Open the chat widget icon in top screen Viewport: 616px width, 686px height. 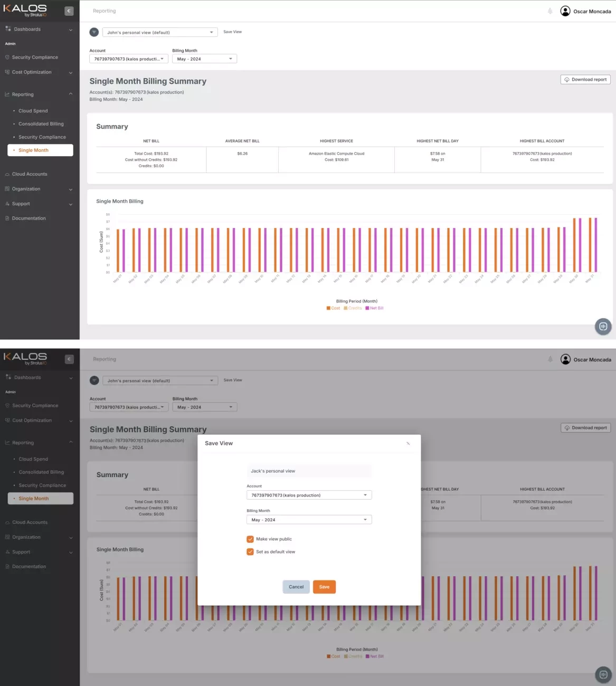[x=603, y=327]
